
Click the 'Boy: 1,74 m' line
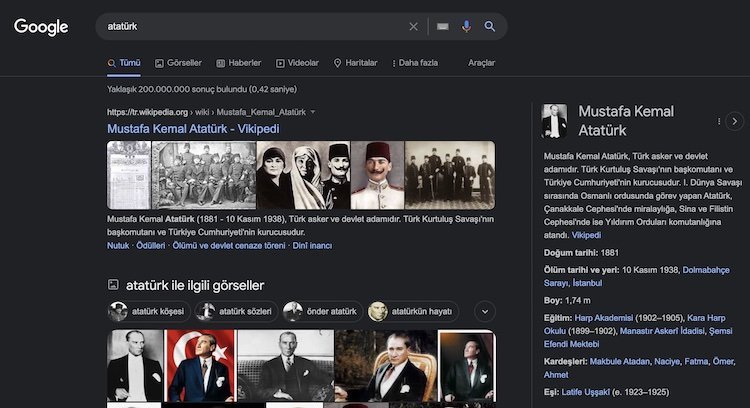pyautogui.click(x=567, y=301)
